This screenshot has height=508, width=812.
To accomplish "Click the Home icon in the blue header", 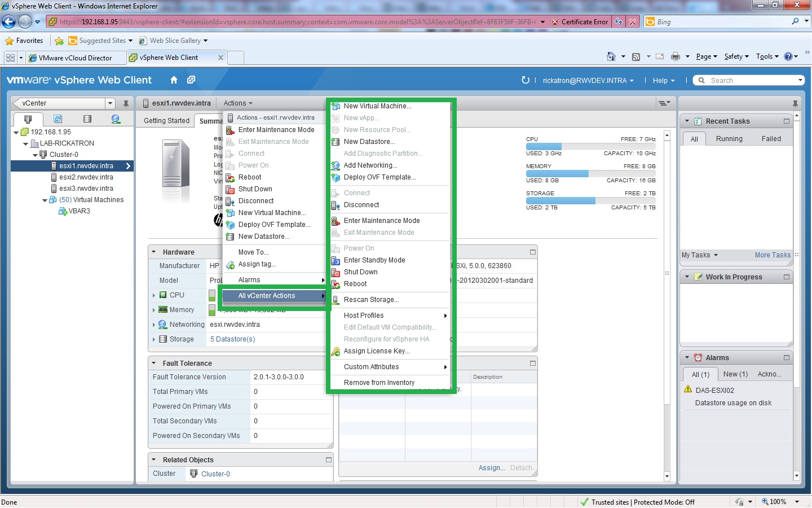I will coord(173,80).
